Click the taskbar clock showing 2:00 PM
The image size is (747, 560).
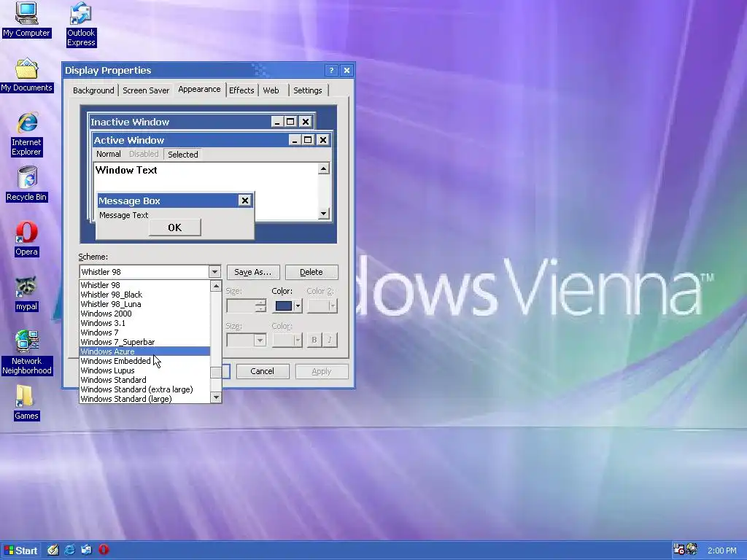[x=721, y=551]
